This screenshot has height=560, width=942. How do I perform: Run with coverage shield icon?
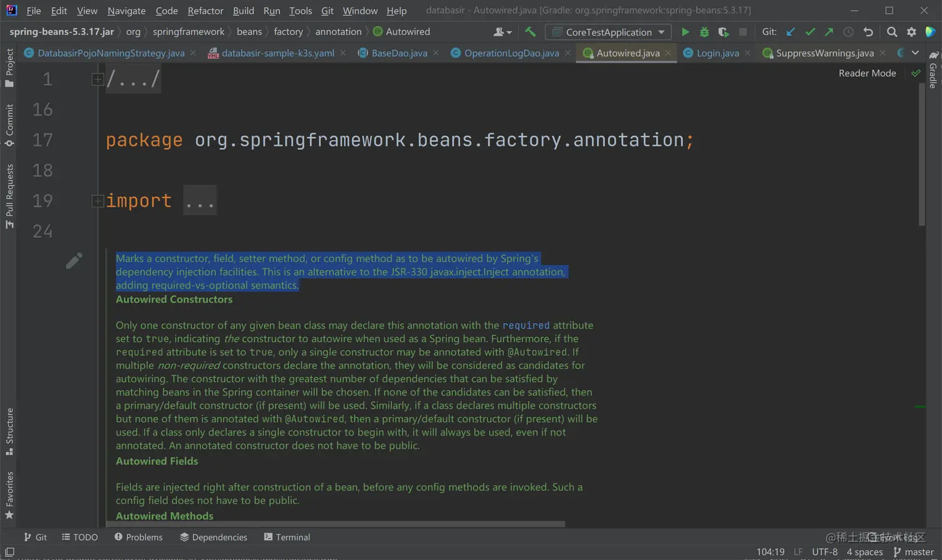click(723, 32)
